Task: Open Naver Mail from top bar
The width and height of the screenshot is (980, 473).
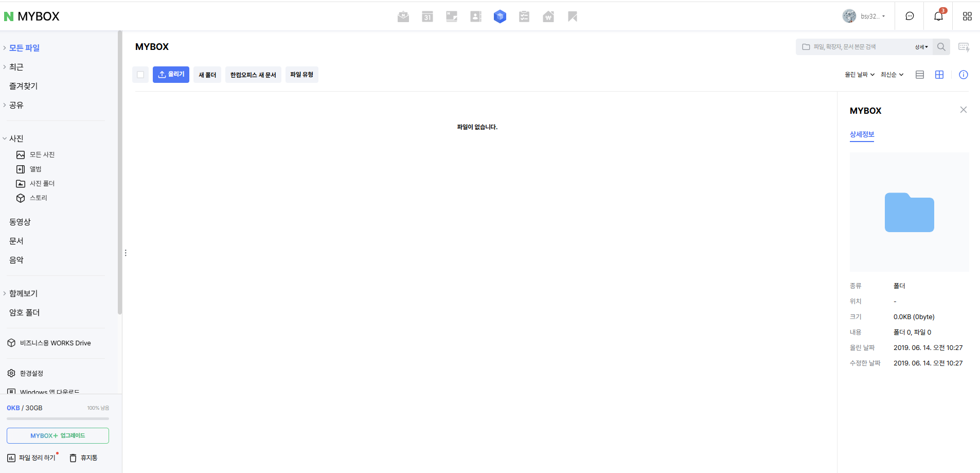Action: [x=403, y=16]
